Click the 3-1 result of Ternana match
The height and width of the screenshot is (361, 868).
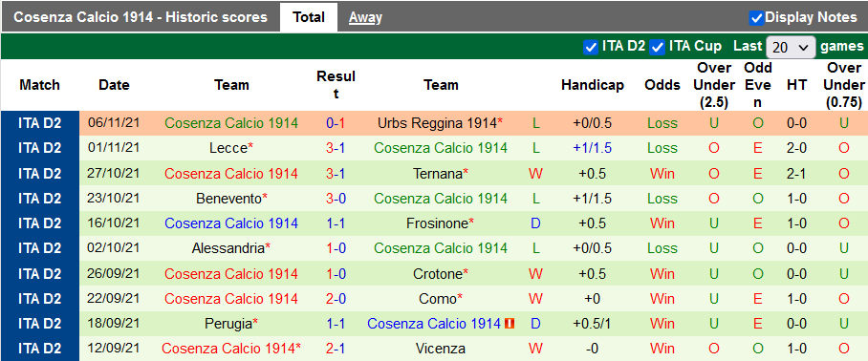[336, 174]
